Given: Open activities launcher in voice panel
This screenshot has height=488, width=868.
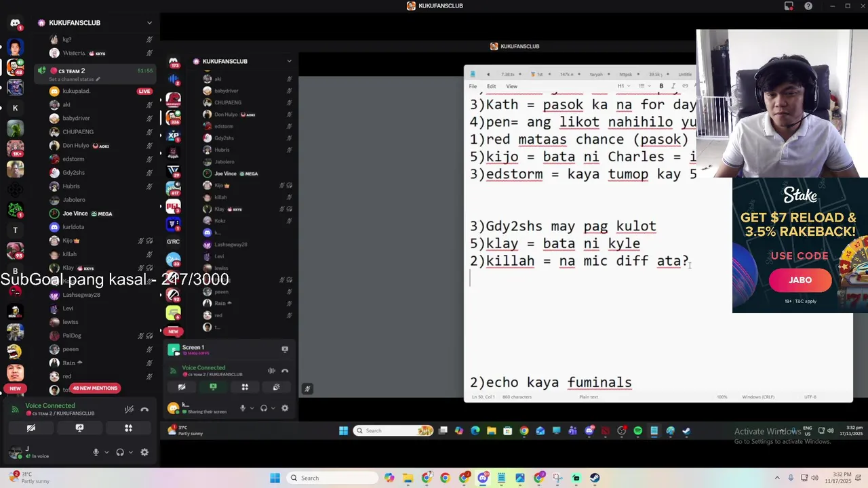Looking at the screenshot, I should point(128,428).
